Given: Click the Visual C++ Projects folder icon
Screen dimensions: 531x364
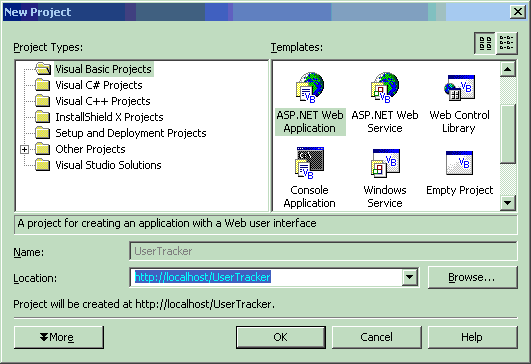Looking at the screenshot, I should point(43,101).
